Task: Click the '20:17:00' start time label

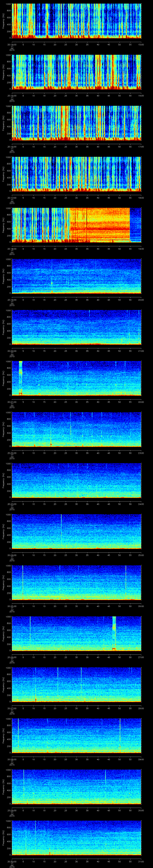Action: 12,197
